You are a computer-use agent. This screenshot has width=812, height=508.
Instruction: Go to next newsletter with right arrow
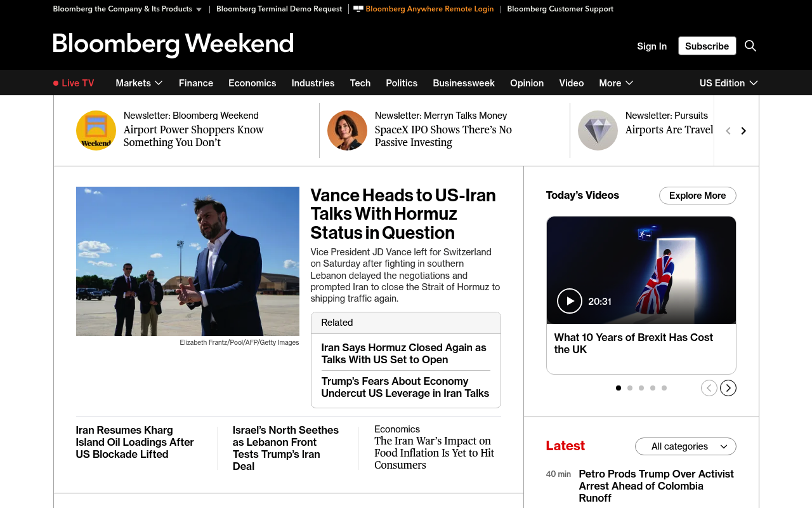[x=743, y=131]
